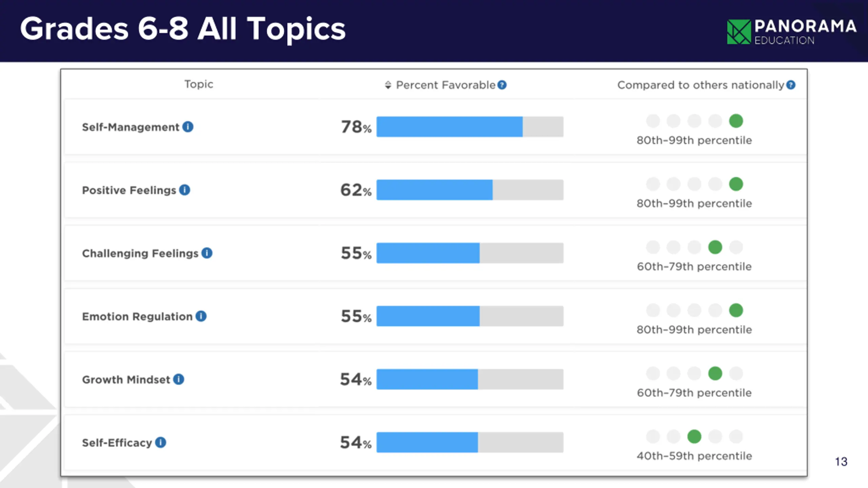
Task: Click the Self-Management 78% progress bar
Action: pos(470,127)
